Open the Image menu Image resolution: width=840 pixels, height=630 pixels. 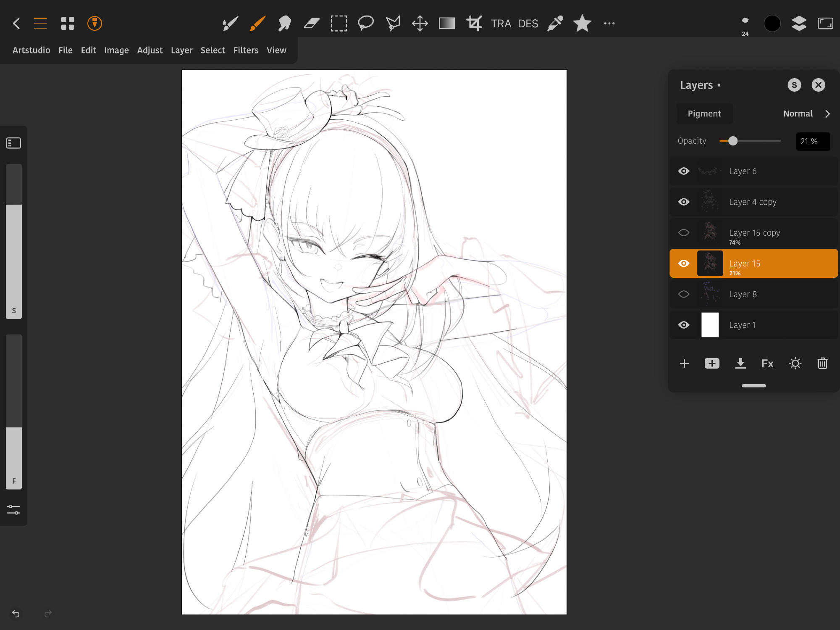pyautogui.click(x=116, y=50)
